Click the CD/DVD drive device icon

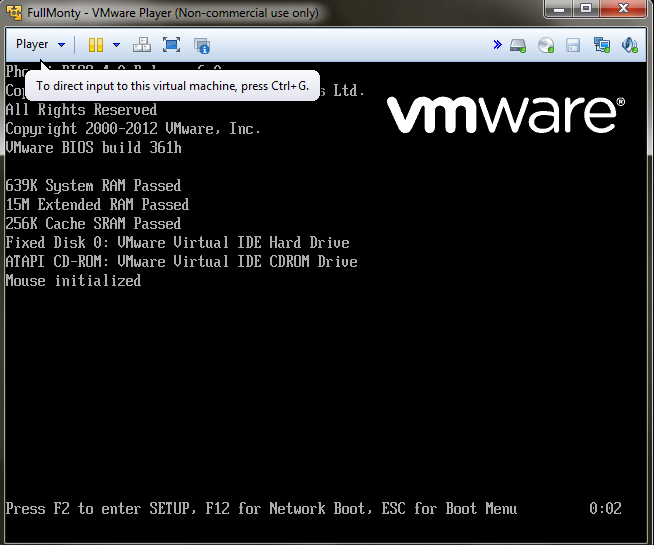click(x=546, y=45)
